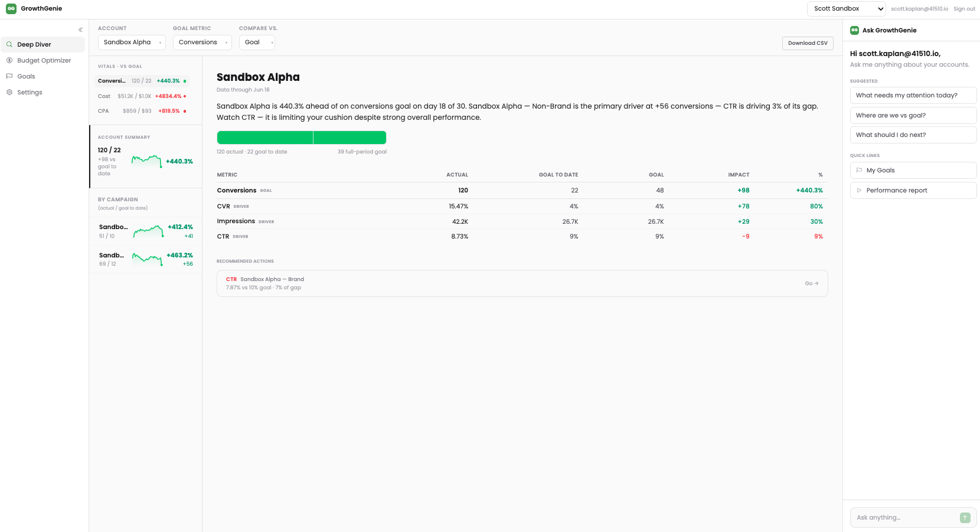Click the Sandbox Alpha page heading
This screenshot has width=980, height=532.
[x=258, y=77]
